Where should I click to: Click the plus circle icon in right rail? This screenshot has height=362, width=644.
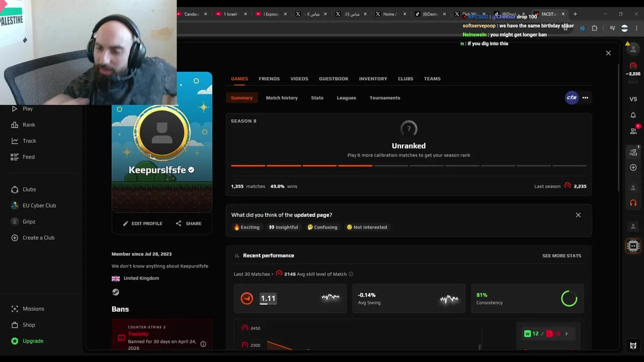pyautogui.click(x=633, y=167)
